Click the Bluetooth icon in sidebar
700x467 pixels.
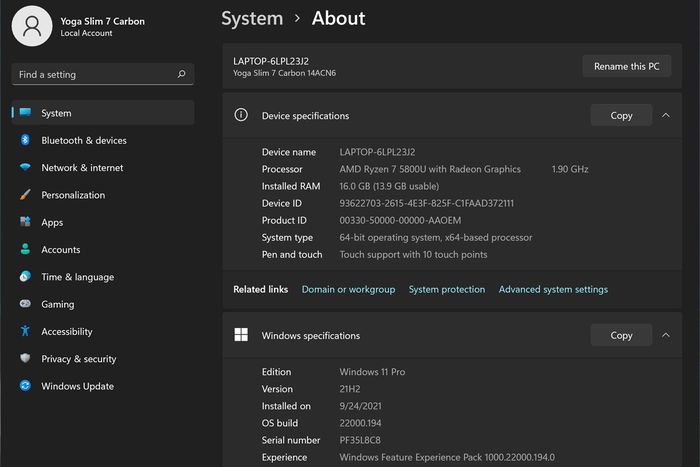coord(25,140)
